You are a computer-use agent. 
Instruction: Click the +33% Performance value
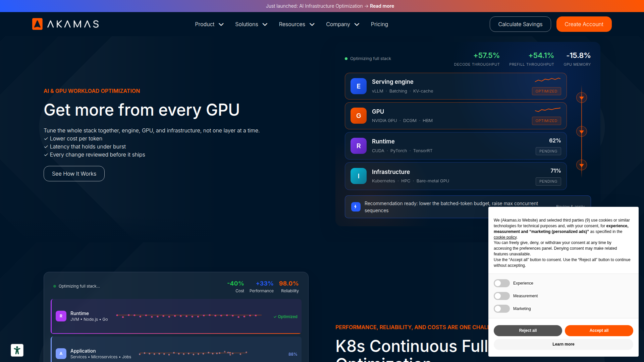coord(265,284)
